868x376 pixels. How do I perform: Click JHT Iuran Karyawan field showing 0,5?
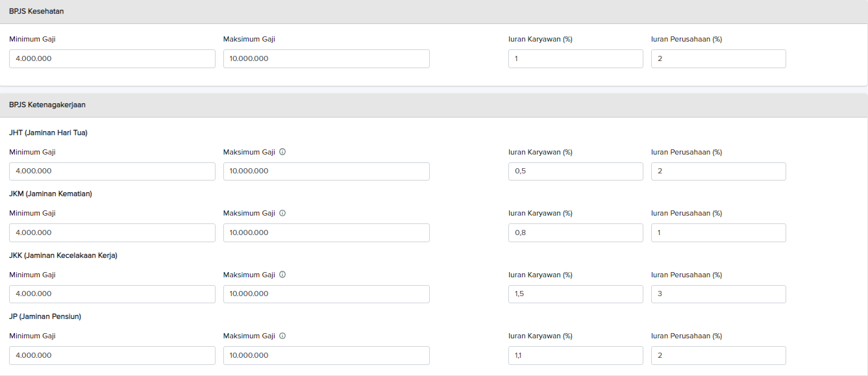(575, 171)
